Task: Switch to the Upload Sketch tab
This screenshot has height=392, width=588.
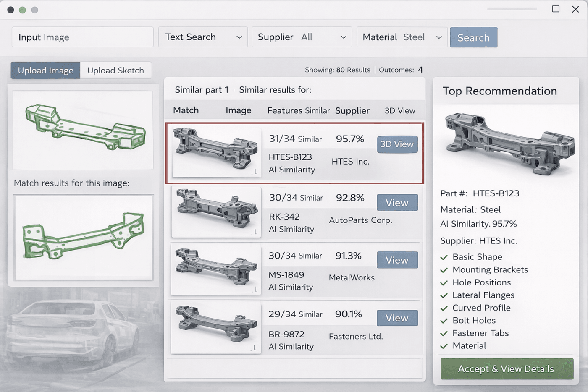Action: tap(116, 71)
